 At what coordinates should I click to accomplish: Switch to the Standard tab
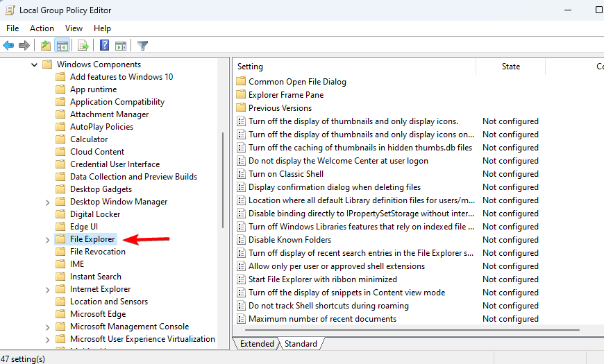[301, 344]
